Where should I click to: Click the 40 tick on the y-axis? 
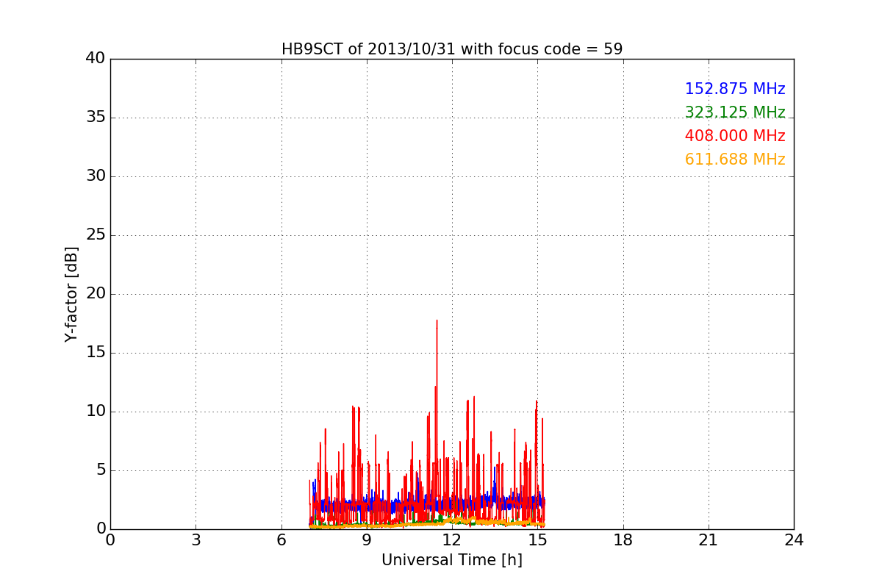96,58
